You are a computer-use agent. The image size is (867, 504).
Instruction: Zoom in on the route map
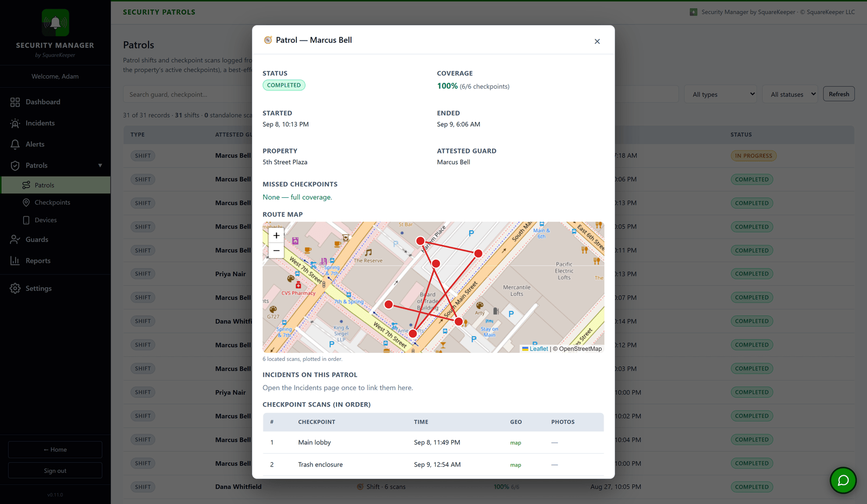tap(276, 235)
